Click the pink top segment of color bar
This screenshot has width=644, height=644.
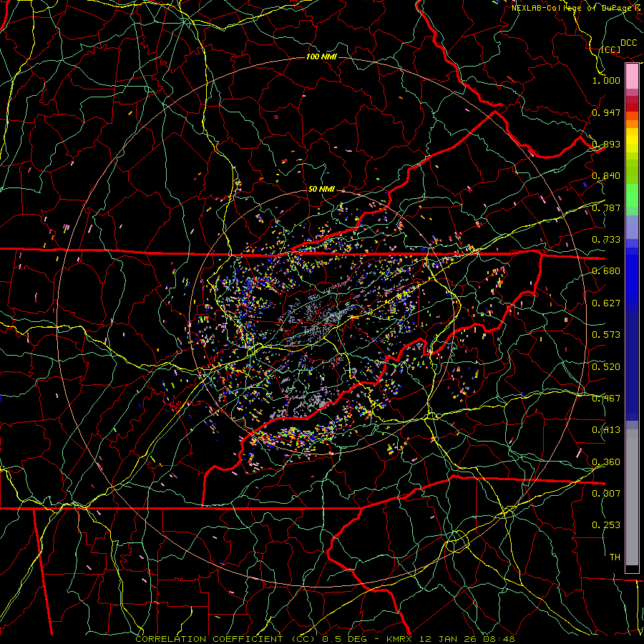pyautogui.click(x=632, y=77)
